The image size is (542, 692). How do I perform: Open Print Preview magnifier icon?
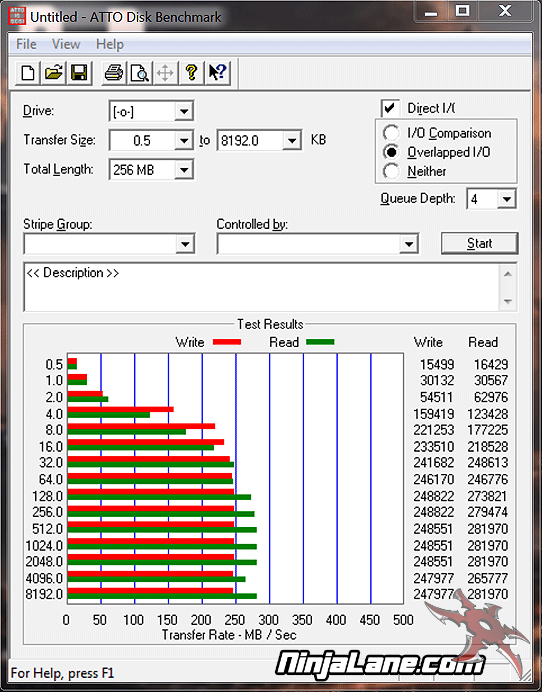[x=139, y=73]
